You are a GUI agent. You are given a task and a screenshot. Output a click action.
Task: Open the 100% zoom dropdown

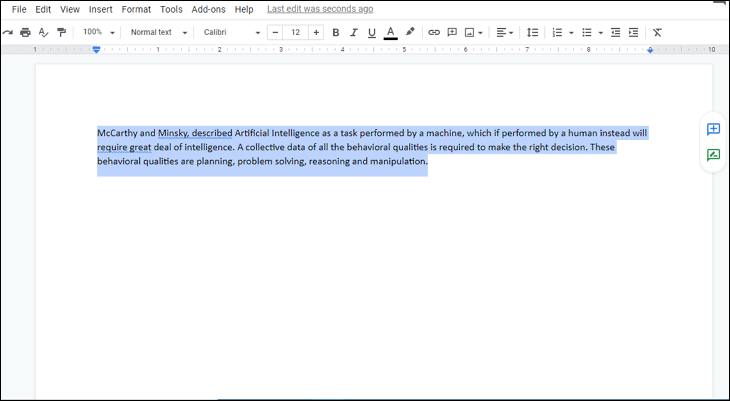(x=98, y=32)
